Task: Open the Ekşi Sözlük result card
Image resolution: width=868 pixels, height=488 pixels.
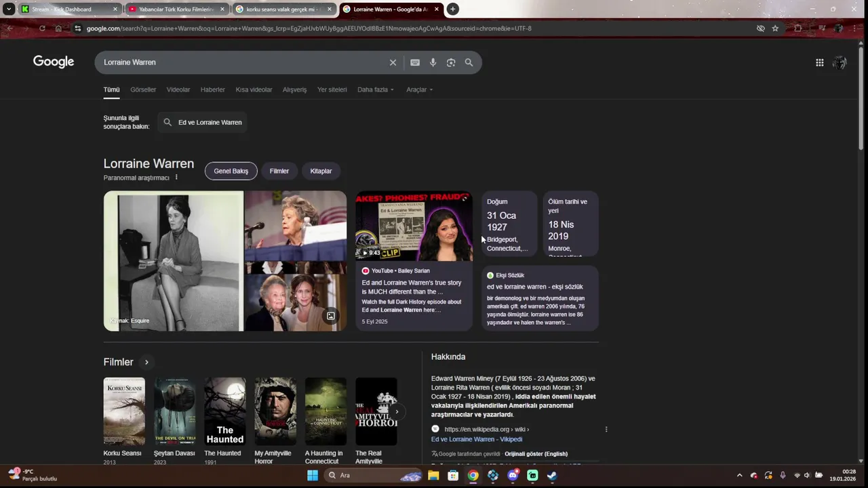Action: pyautogui.click(x=540, y=298)
